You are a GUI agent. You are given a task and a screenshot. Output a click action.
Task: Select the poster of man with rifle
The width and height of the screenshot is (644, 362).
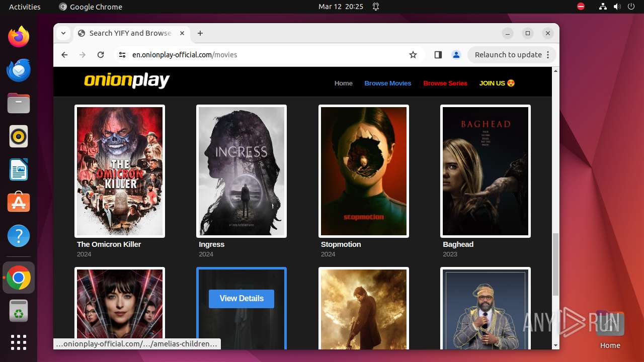(364, 308)
